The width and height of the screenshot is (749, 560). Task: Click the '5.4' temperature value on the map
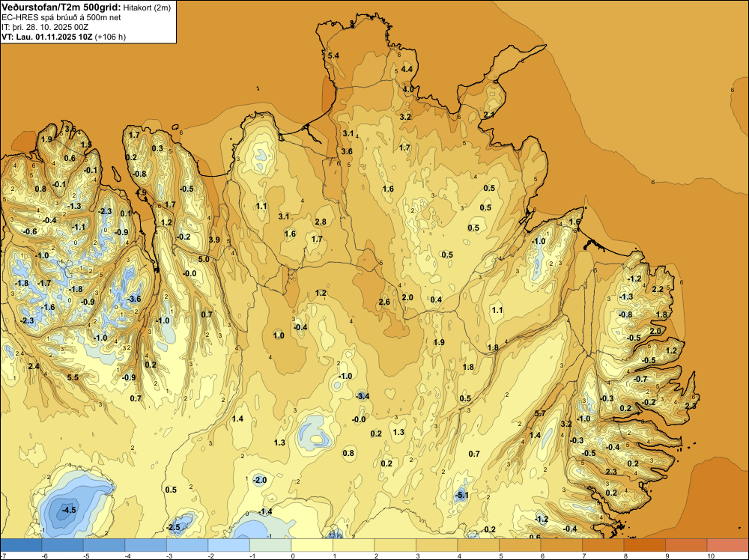333,56
